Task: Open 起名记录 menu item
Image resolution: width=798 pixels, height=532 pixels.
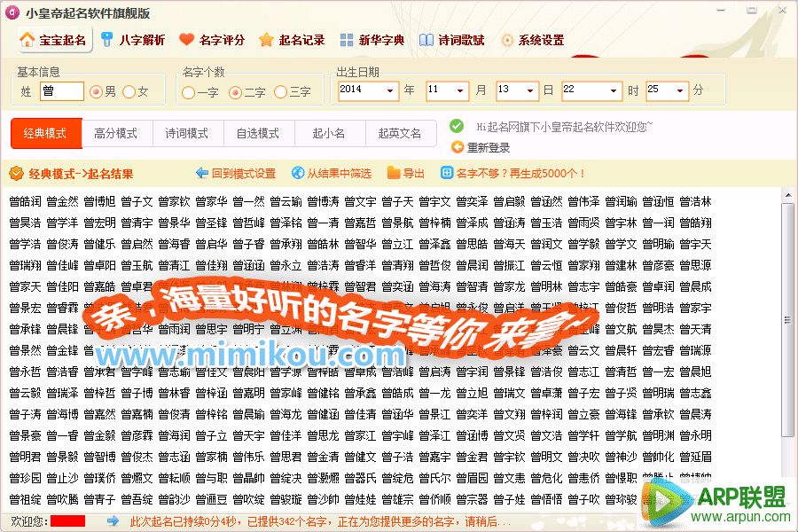Action: point(292,40)
